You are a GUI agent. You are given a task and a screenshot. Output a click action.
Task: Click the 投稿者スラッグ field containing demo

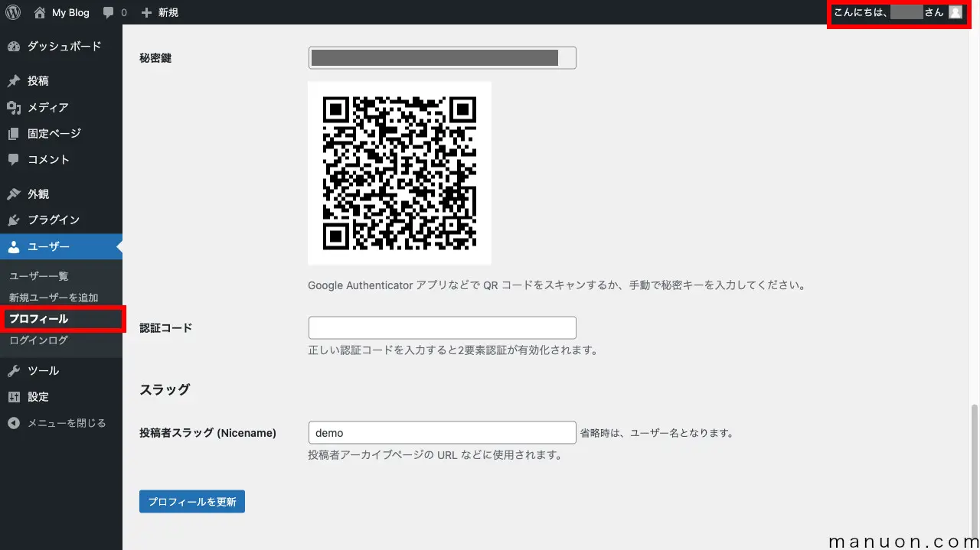[x=442, y=433]
